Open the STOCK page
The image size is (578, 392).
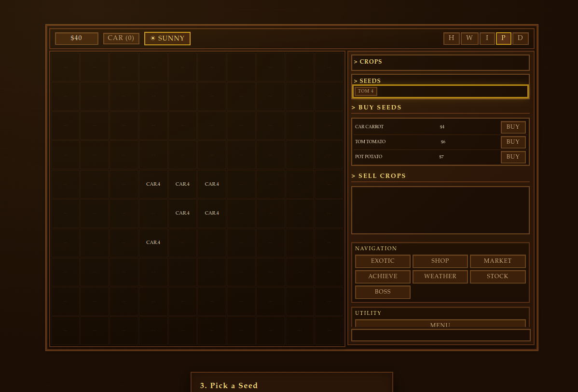pyautogui.click(x=497, y=277)
